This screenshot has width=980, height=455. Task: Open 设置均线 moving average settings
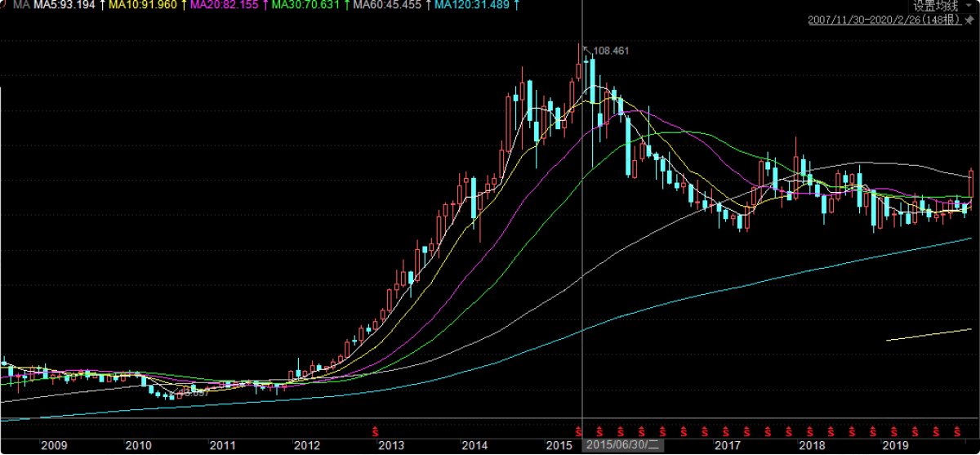pyautogui.click(x=936, y=5)
